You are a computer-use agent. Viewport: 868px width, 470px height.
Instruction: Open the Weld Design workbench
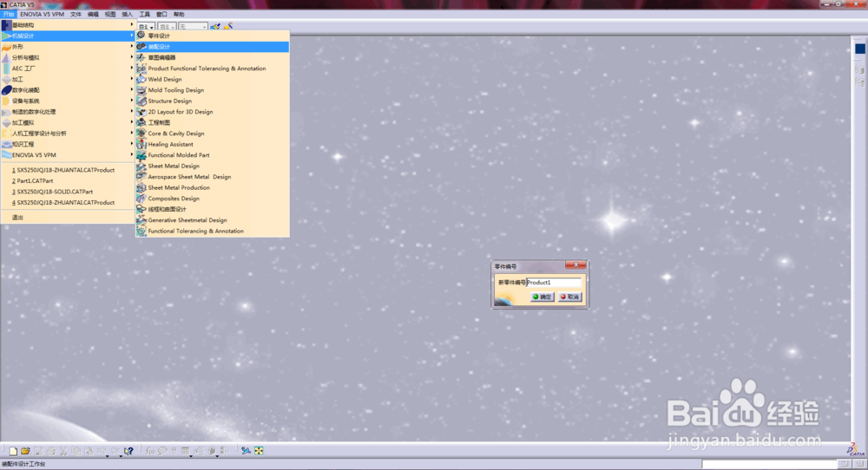click(213, 79)
